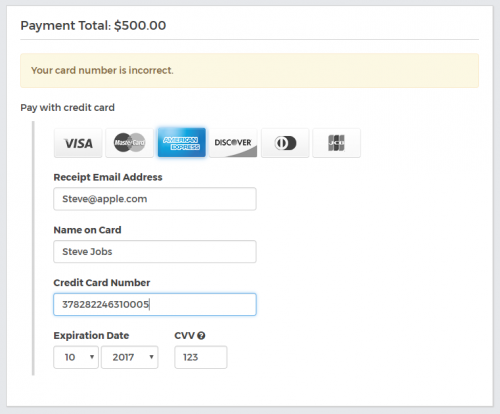Viewport: 500px width, 414px height.
Task: Click into the Name on Card field
Action: 155,252
